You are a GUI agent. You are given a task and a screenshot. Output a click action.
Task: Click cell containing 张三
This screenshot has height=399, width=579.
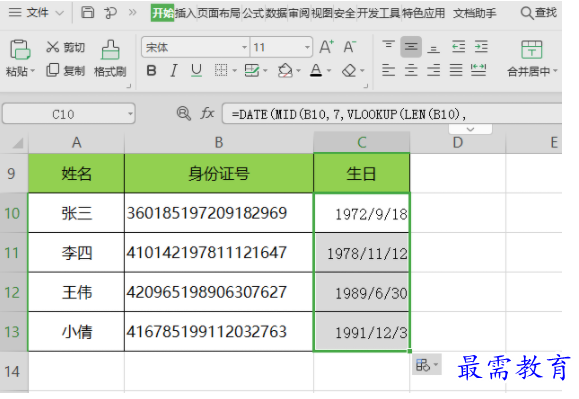pyautogui.click(x=76, y=213)
